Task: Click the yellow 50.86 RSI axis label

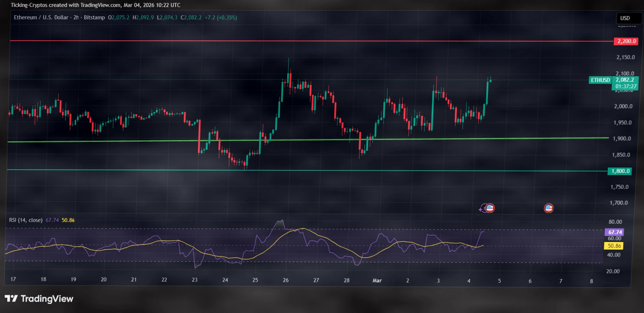Action: click(x=614, y=246)
